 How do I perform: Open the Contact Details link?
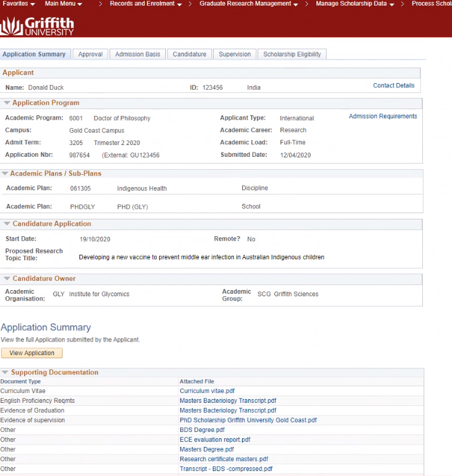[393, 86]
